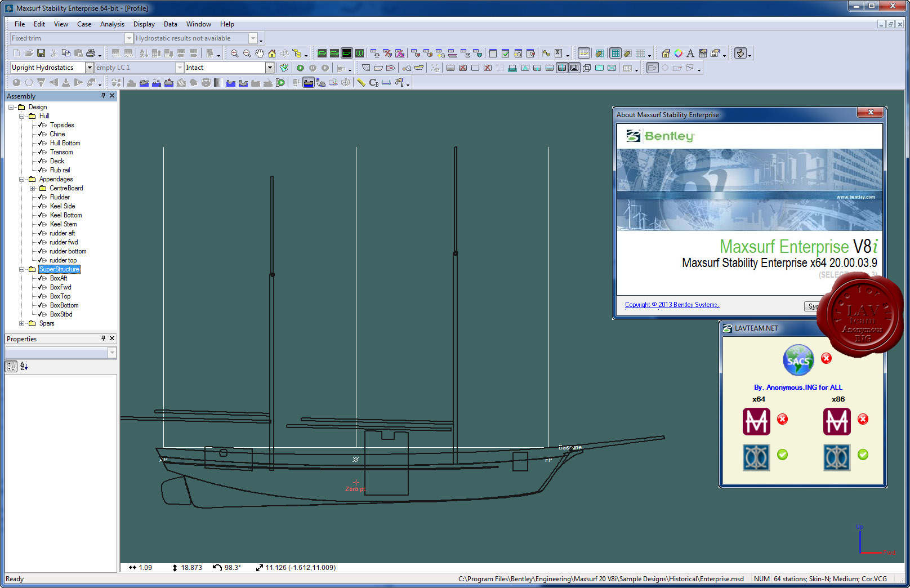
Task: Toggle visibility check for Deck
Action: pyautogui.click(x=40, y=161)
